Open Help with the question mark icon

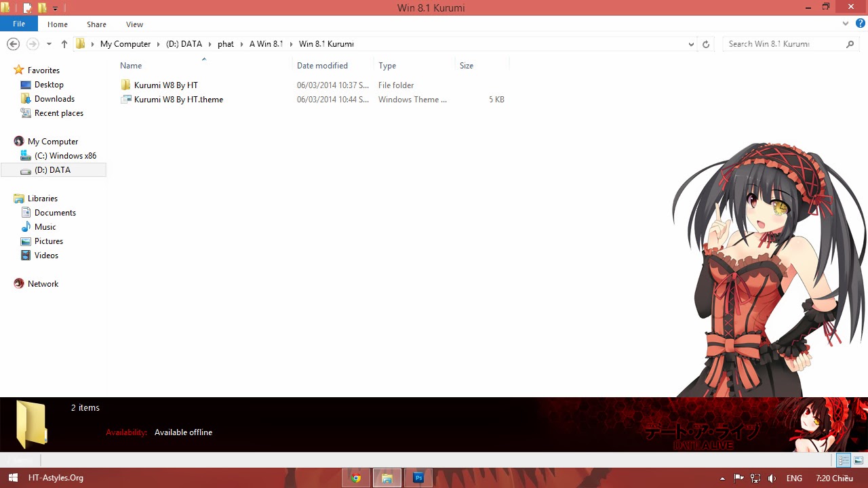[x=860, y=24]
